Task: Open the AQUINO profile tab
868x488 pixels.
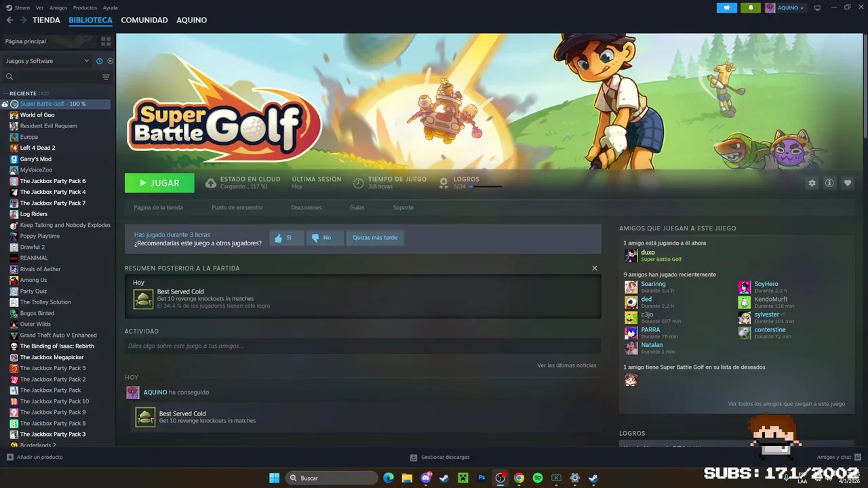Action: point(192,20)
